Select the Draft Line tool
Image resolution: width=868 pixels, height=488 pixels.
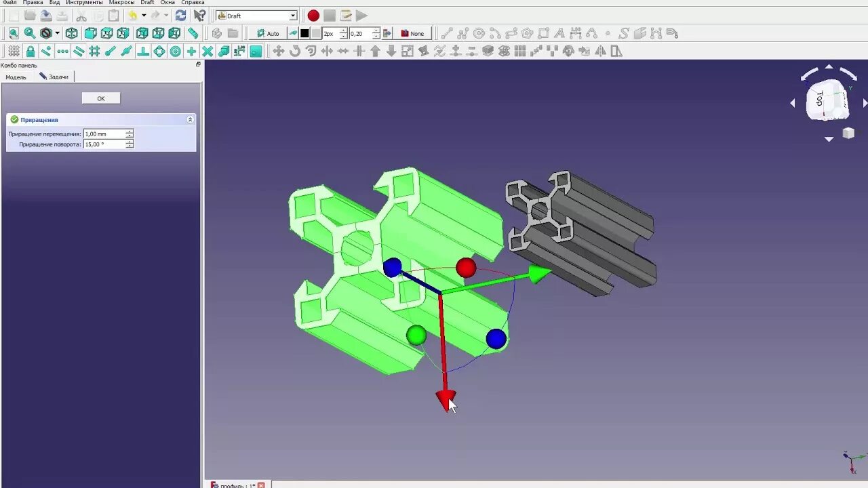pyautogui.click(x=446, y=33)
